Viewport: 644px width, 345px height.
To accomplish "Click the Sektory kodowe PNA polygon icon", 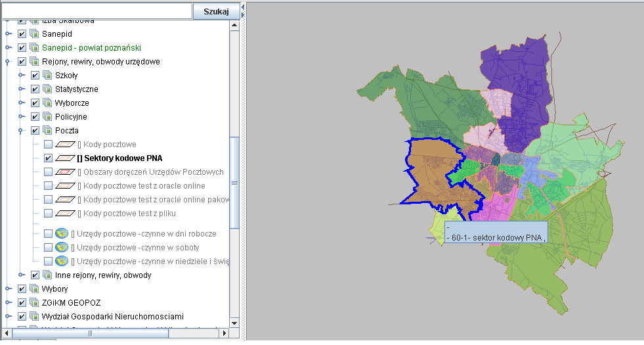I will (x=65, y=158).
